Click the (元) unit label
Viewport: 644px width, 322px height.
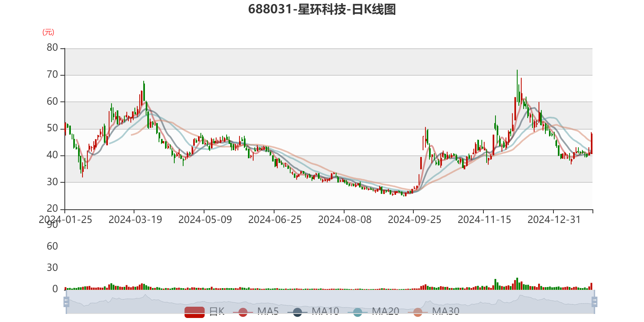[48, 32]
